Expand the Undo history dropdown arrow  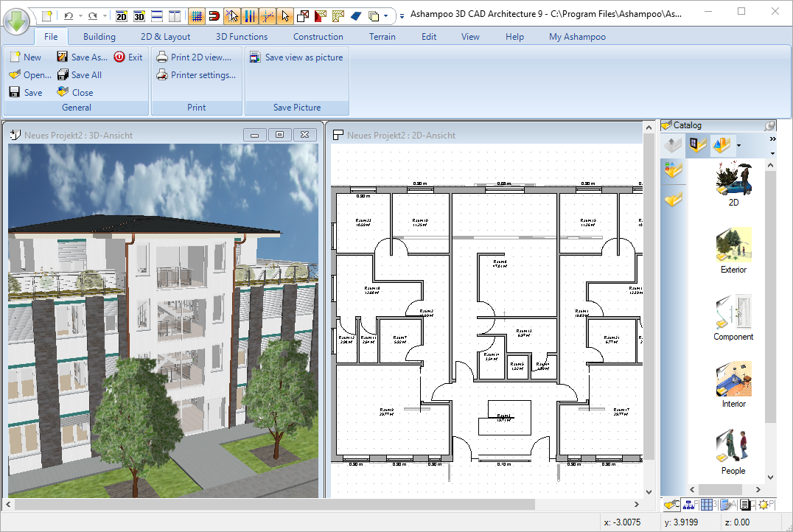(79, 15)
